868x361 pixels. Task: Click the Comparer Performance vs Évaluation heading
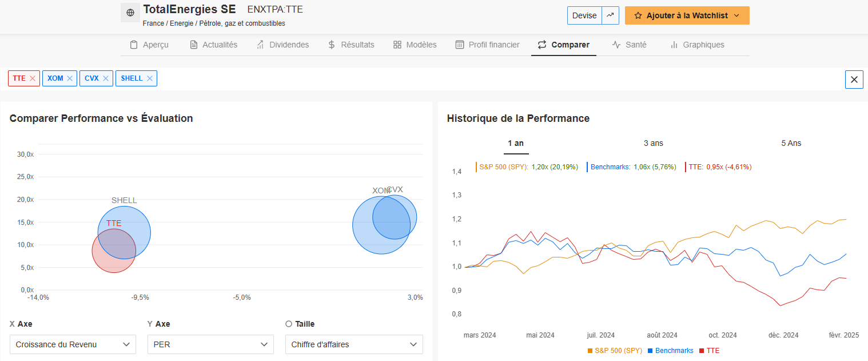point(101,118)
